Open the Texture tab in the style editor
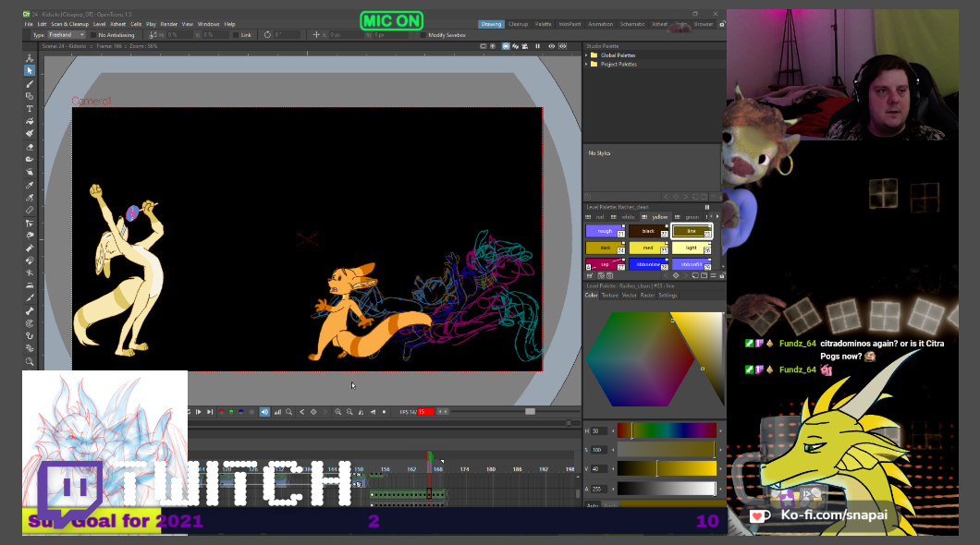Screen dimensions: 980x545 click(x=609, y=296)
